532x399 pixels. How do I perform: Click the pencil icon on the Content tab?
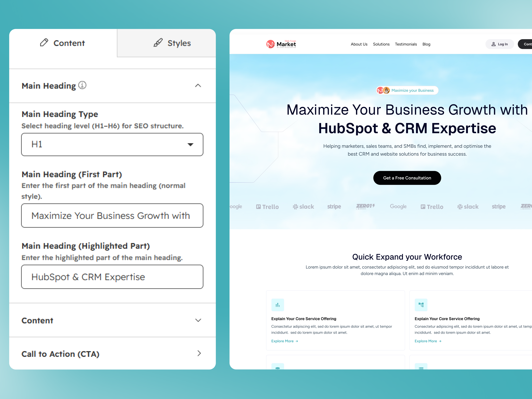[x=44, y=43]
